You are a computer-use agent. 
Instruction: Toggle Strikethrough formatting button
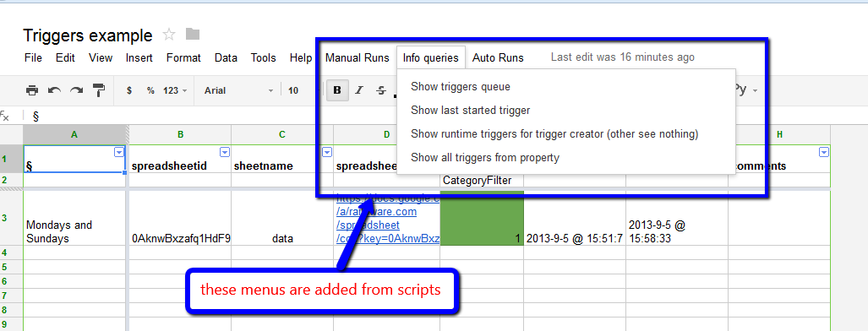[x=381, y=90]
